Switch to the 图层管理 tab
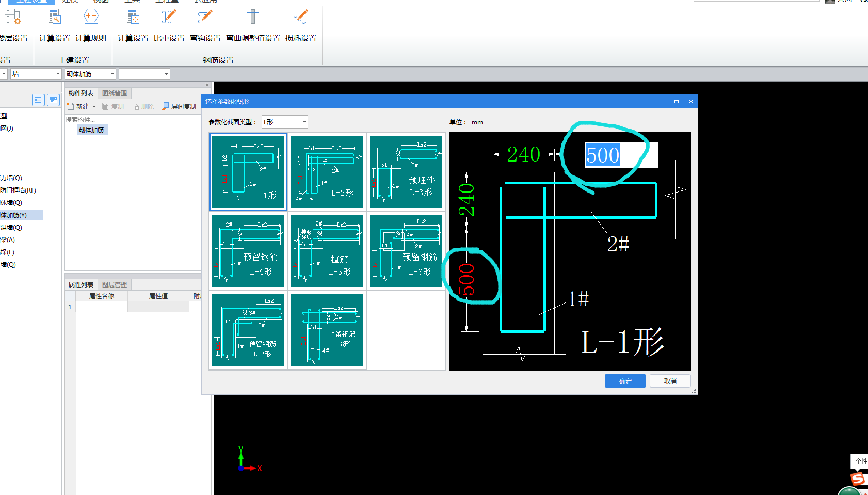This screenshot has height=495, width=868. tap(115, 285)
